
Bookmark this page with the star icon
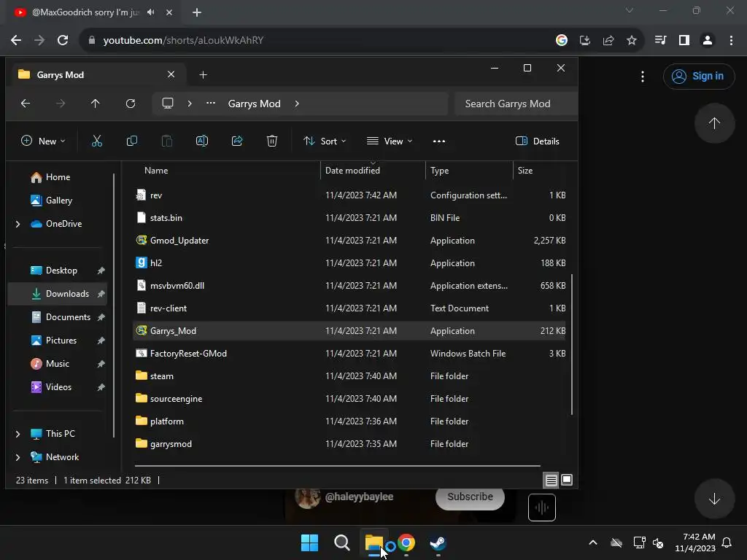(x=632, y=41)
